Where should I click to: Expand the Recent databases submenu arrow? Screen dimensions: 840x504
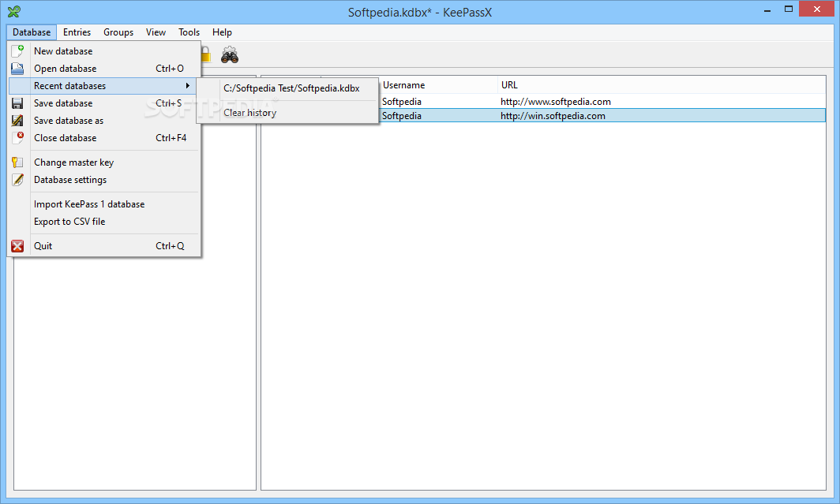pyautogui.click(x=188, y=86)
